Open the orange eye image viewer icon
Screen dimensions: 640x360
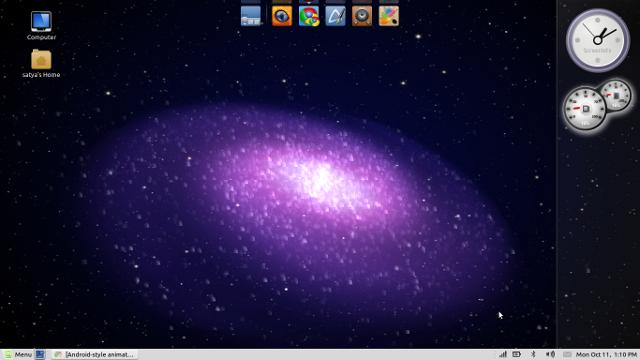pyautogui.click(x=282, y=16)
